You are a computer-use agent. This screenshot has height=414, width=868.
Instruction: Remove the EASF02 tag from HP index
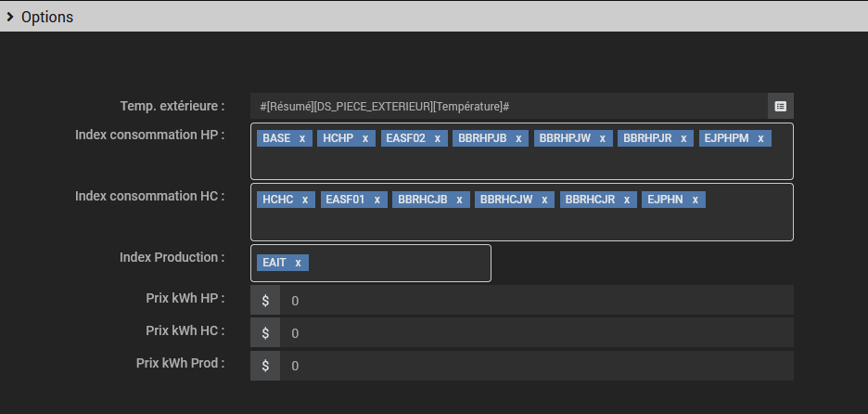pyautogui.click(x=437, y=138)
